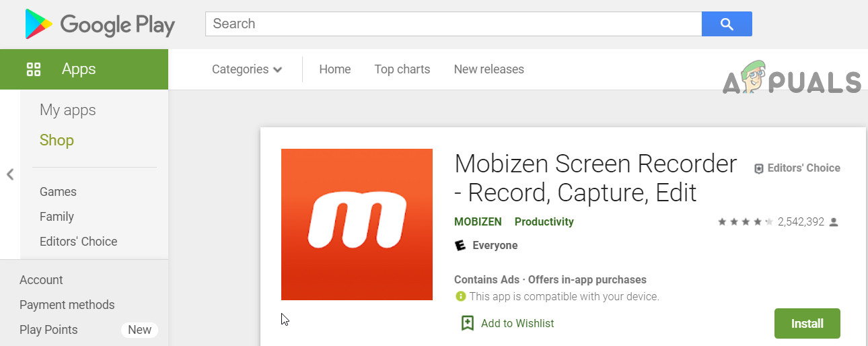Open the Top charts tab

402,69
